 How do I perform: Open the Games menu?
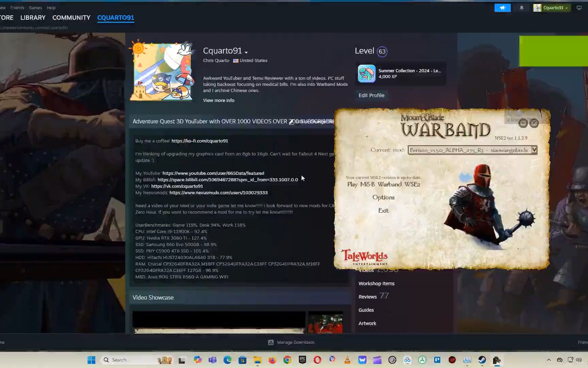[35, 7]
